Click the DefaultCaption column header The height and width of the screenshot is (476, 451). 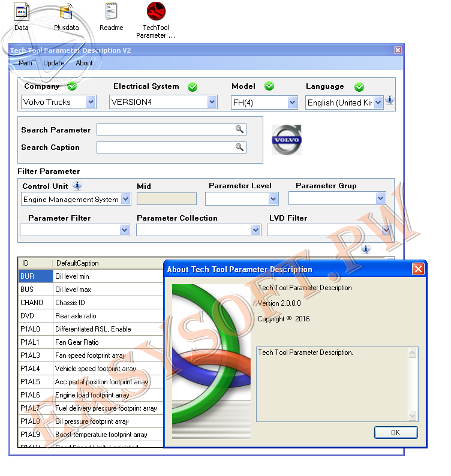pos(108,263)
